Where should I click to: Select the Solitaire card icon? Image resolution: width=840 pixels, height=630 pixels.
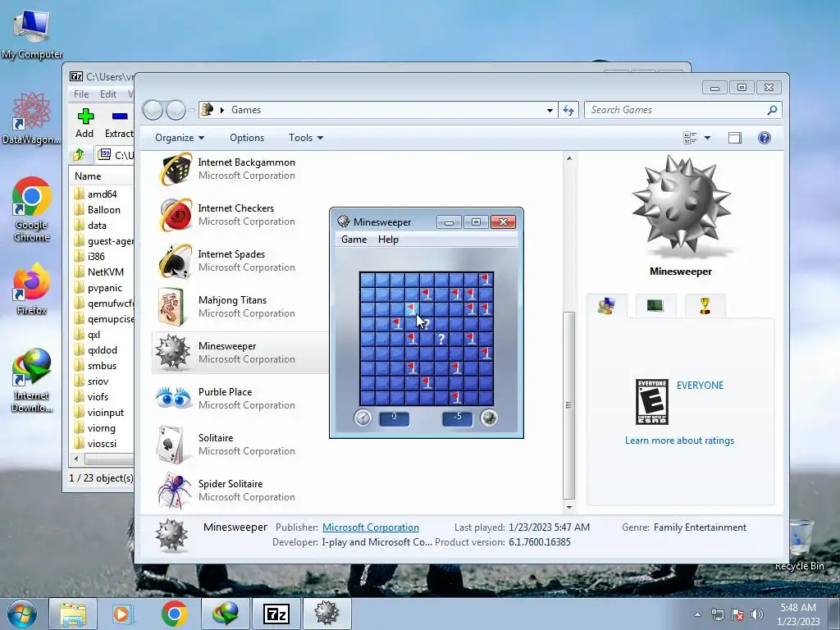point(171,445)
